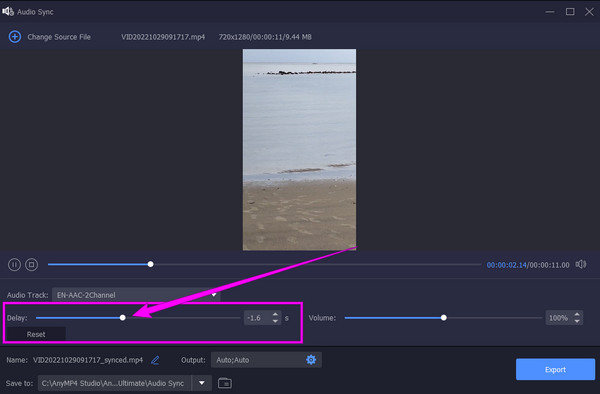
Task: Pause the video playback
Action: pos(14,264)
